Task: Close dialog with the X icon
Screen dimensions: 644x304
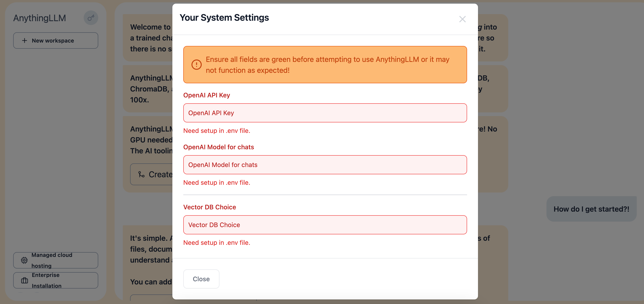Action: point(462,19)
